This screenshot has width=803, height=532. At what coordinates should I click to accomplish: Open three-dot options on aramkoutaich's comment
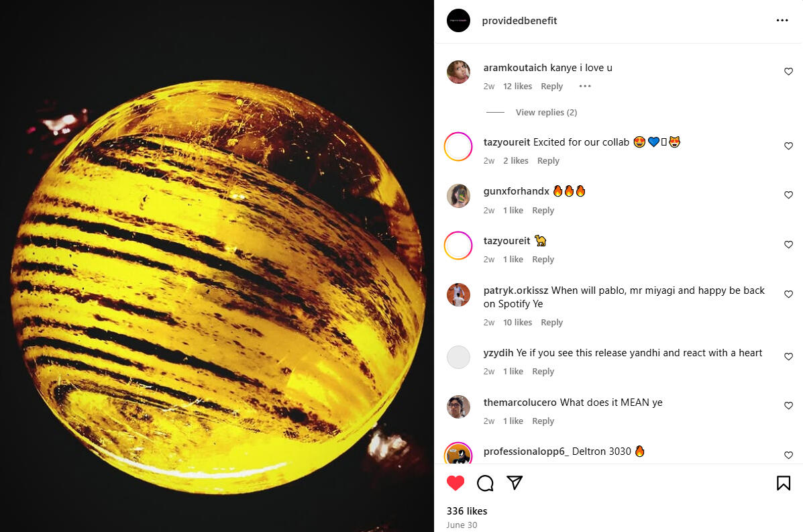pyautogui.click(x=585, y=86)
